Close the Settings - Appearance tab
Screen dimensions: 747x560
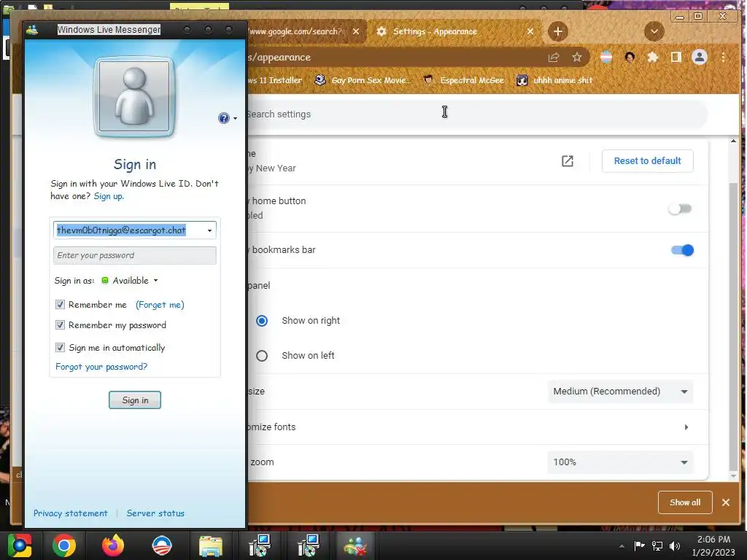(x=530, y=31)
